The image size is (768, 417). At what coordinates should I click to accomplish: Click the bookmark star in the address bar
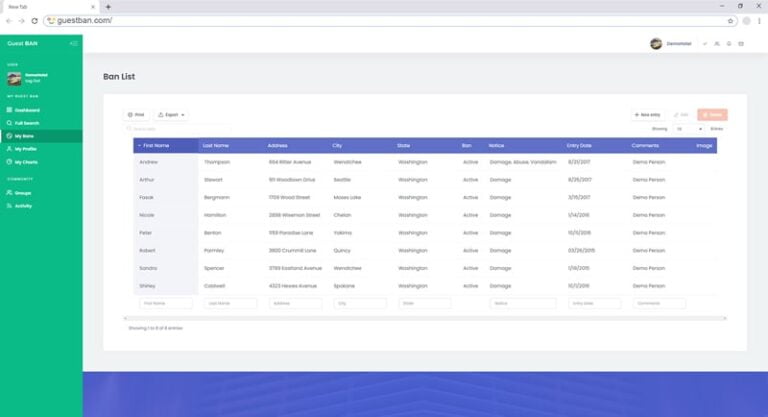[x=730, y=20]
